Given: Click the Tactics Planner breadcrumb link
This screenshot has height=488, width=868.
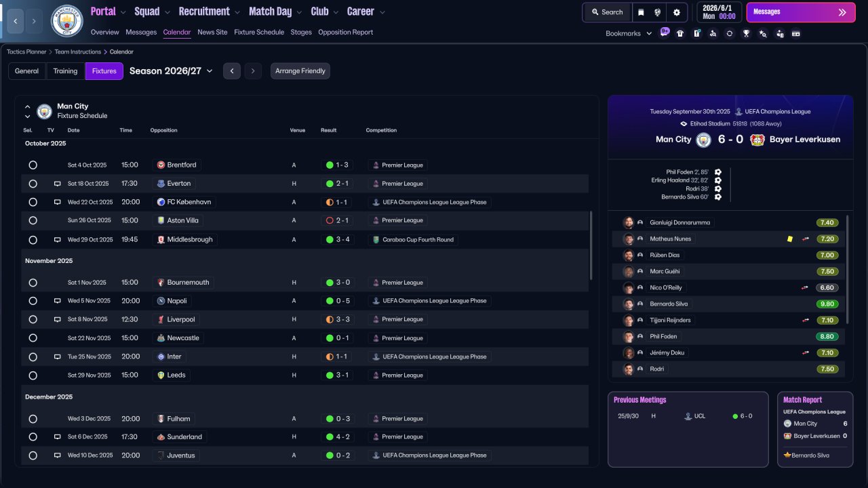Looking at the screenshot, I should (x=26, y=52).
